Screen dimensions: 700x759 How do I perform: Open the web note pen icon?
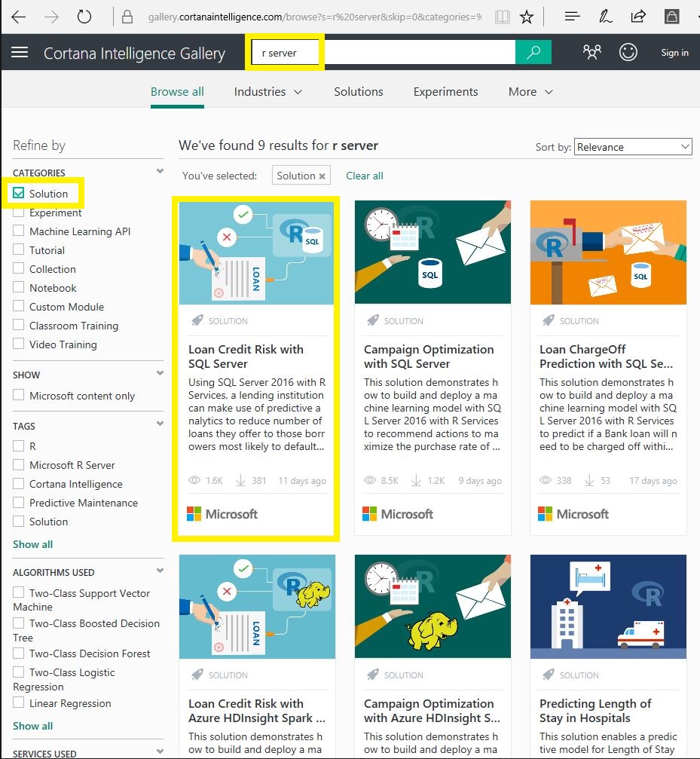click(605, 17)
